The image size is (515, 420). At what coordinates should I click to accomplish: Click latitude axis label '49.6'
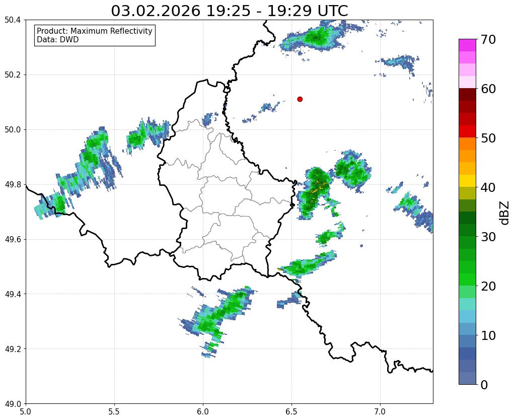click(13, 239)
